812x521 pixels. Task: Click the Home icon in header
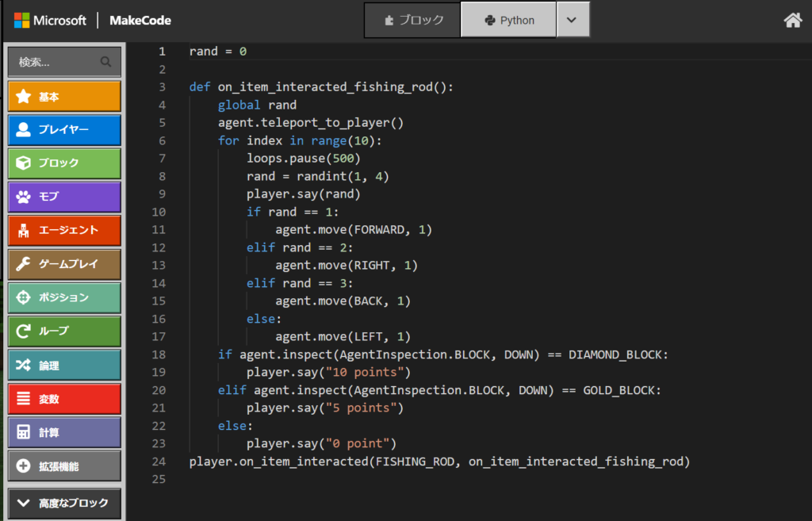[x=792, y=21]
